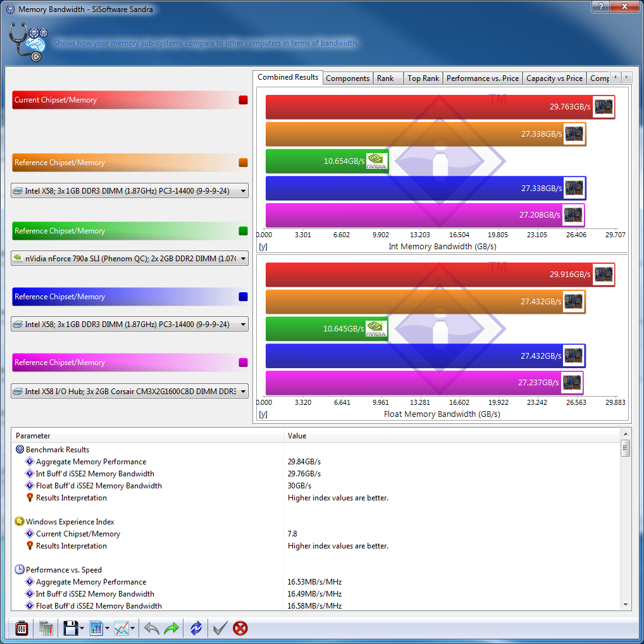Image resolution: width=644 pixels, height=644 pixels.
Task: Click the value '16.49MB/s/MHz'
Action: pos(314,593)
